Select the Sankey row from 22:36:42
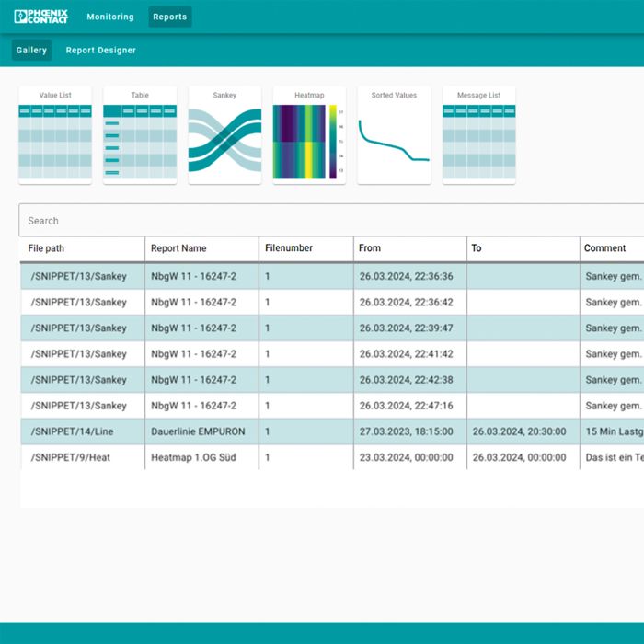Viewport: 644px width, 644px height. coord(332,303)
